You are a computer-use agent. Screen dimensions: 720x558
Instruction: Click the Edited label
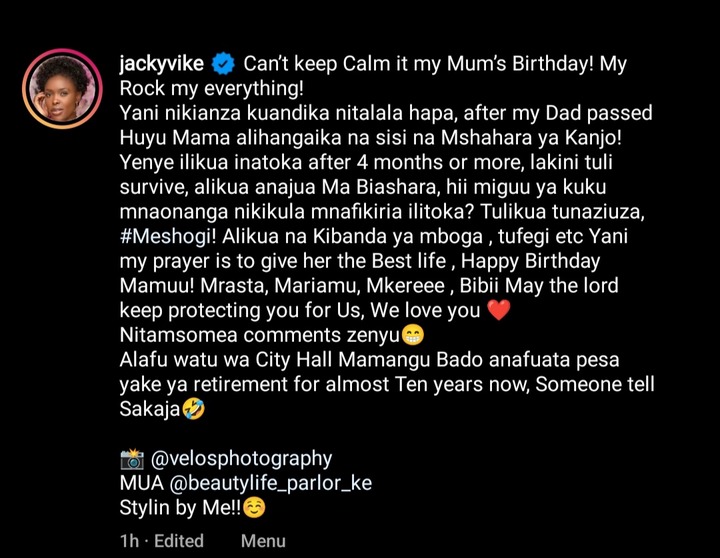click(x=179, y=541)
